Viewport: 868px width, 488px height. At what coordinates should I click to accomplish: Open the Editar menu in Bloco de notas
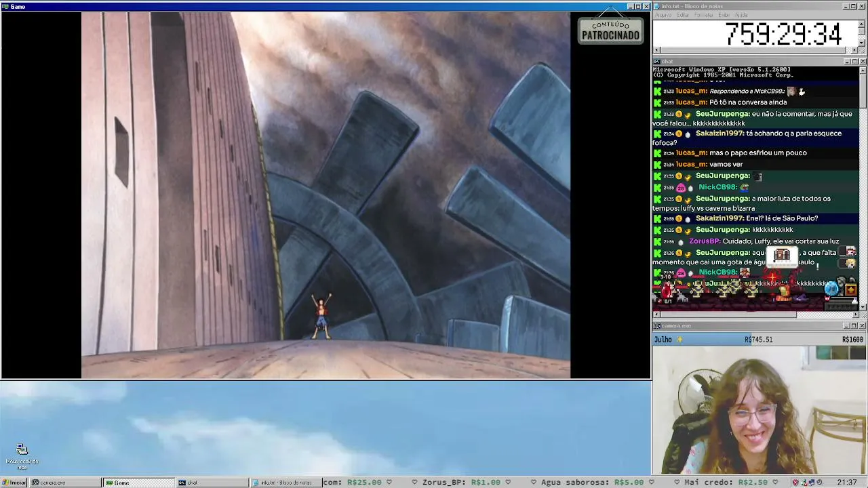(x=683, y=15)
